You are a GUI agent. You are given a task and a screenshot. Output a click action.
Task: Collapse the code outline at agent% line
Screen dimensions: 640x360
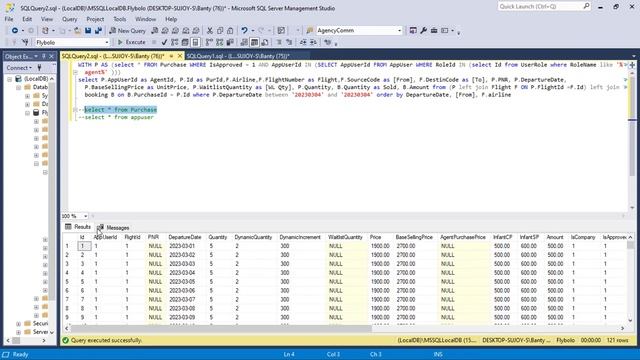click(76, 72)
